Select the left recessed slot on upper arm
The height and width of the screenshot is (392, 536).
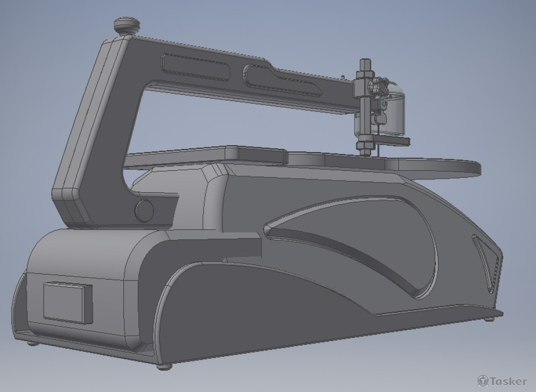195,67
